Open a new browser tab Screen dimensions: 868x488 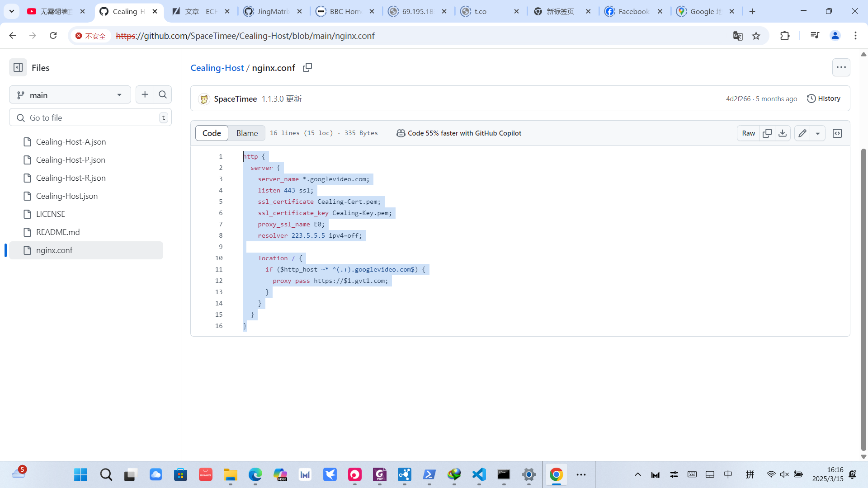(752, 11)
